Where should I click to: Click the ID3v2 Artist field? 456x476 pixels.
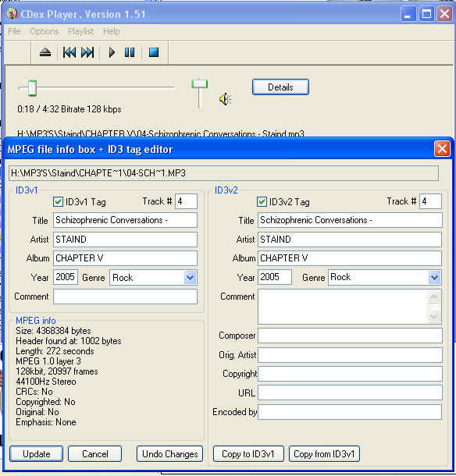click(x=350, y=240)
